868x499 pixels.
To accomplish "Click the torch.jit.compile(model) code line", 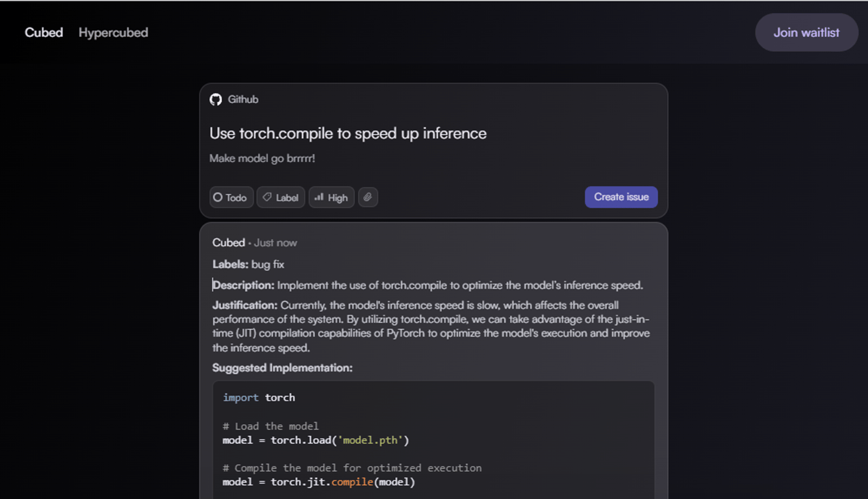I will pos(318,482).
